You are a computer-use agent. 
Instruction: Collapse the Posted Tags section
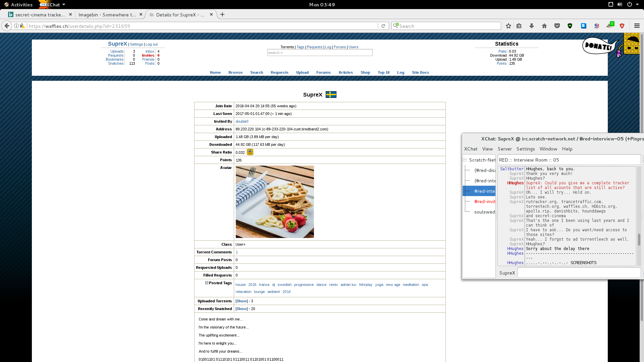coord(207,283)
